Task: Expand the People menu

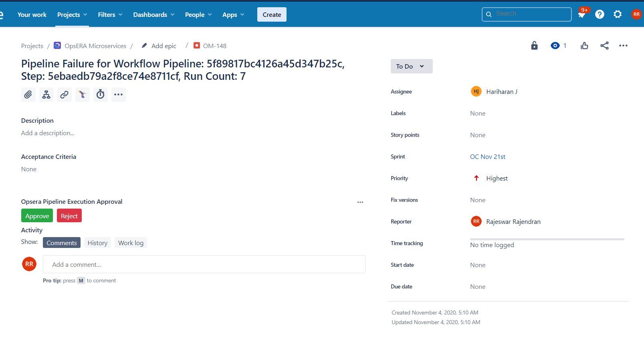Action: [x=198, y=14]
